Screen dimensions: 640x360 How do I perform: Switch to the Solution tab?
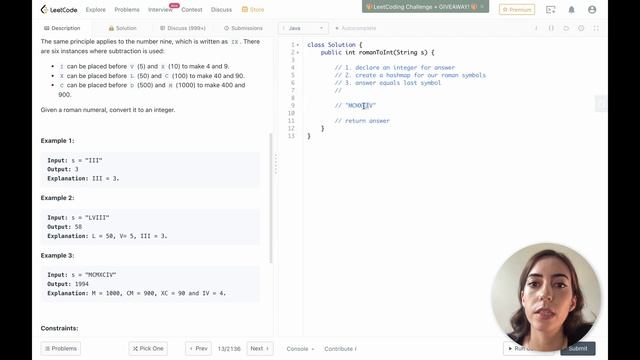122,28
